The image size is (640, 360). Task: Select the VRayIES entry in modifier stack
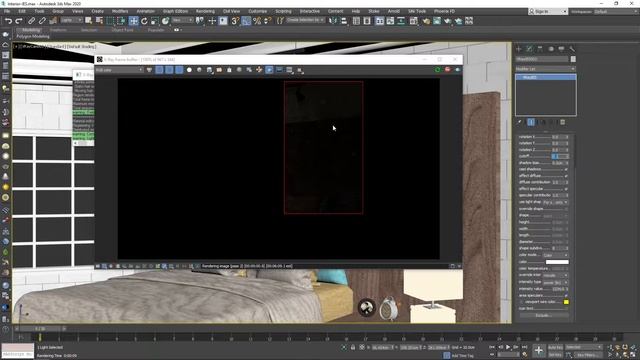click(x=546, y=77)
